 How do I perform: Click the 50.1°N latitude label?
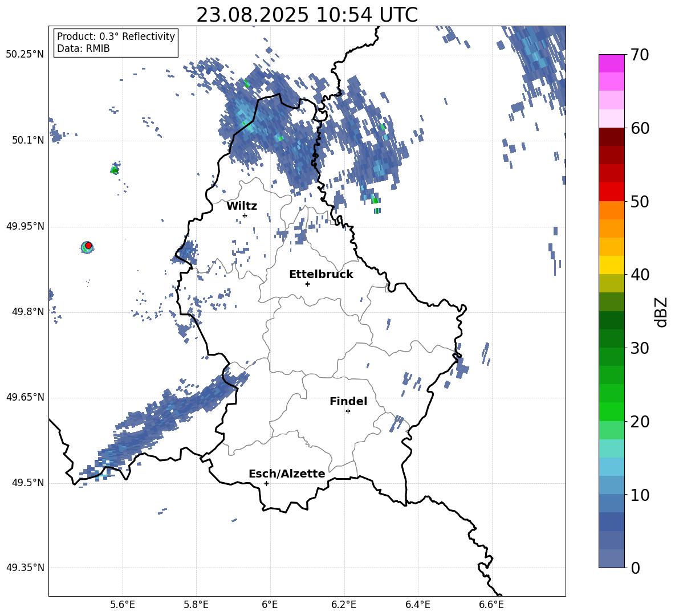[x=28, y=141]
